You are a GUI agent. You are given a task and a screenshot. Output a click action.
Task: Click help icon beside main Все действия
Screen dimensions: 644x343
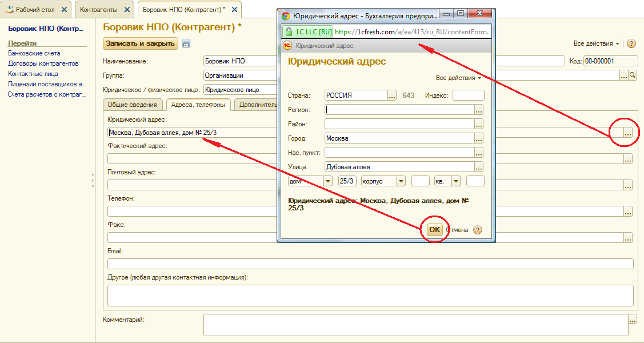pos(631,43)
